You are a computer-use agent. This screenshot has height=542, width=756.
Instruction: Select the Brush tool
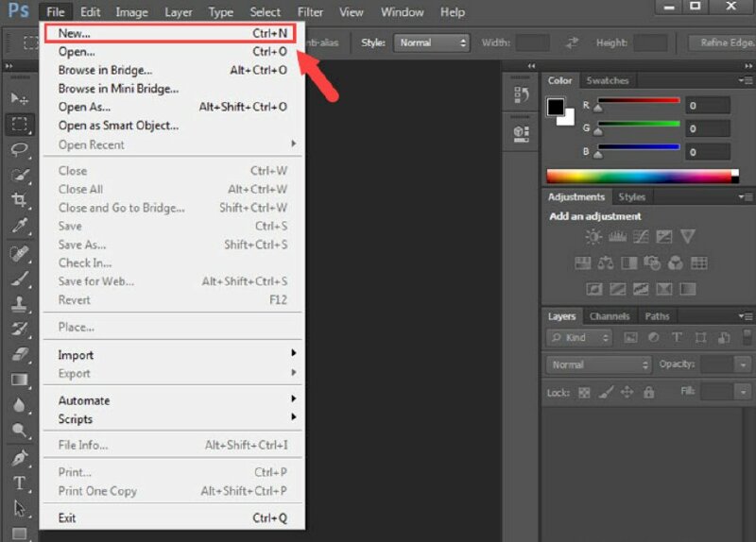19,279
